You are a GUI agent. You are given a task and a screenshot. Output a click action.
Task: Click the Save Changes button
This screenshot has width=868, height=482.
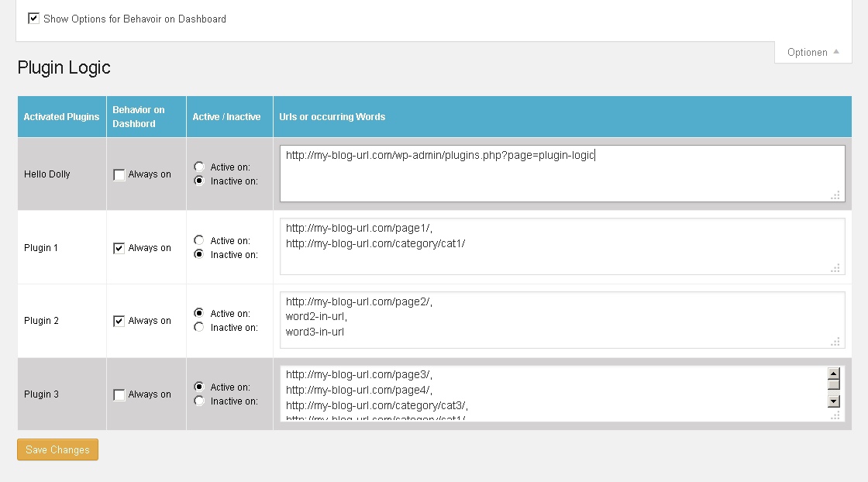(x=57, y=449)
